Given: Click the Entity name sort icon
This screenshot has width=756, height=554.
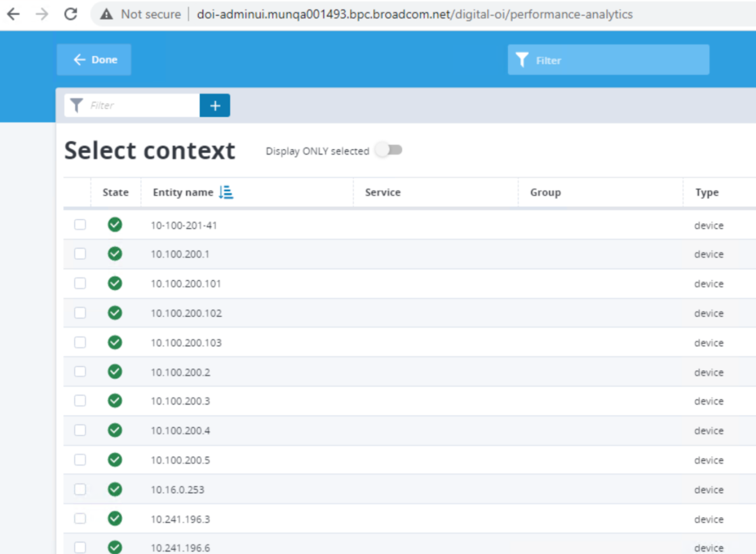Looking at the screenshot, I should click(226, 192).
